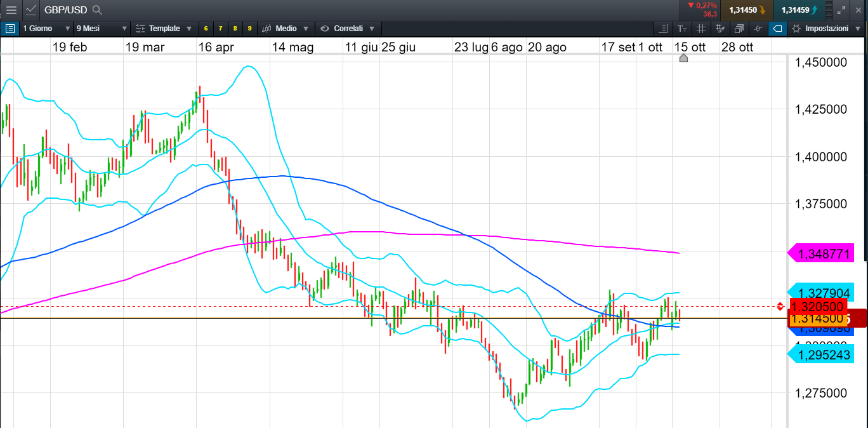The image size is (868, 428).
Task: Click the magenta 1,348771 moving average label
Action: click(821, 254)
